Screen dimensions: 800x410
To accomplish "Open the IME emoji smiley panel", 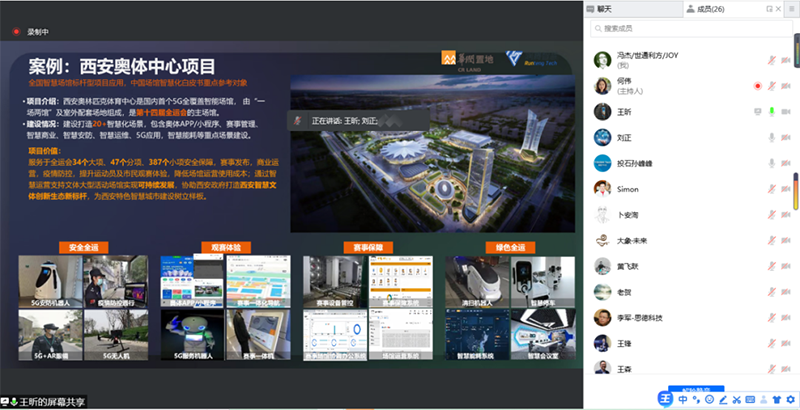I will 709,400.
